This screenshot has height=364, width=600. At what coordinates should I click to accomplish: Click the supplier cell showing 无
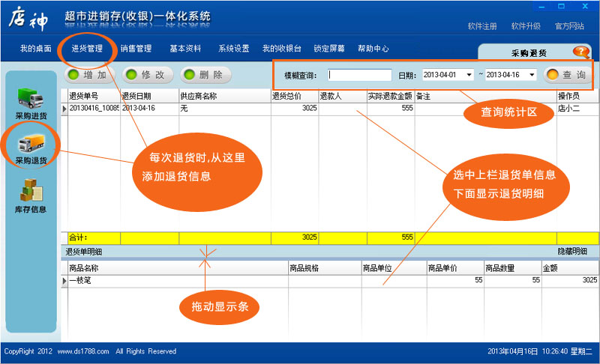click(225, 109)
